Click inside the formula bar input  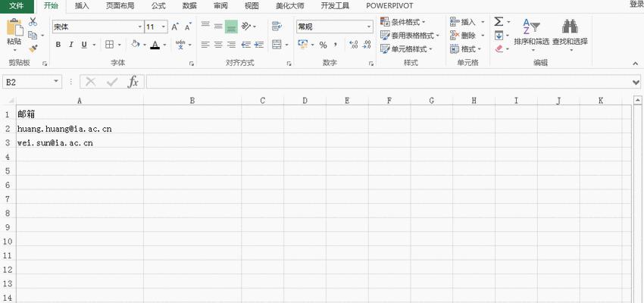pyautogui.click(x=389, y=82)
